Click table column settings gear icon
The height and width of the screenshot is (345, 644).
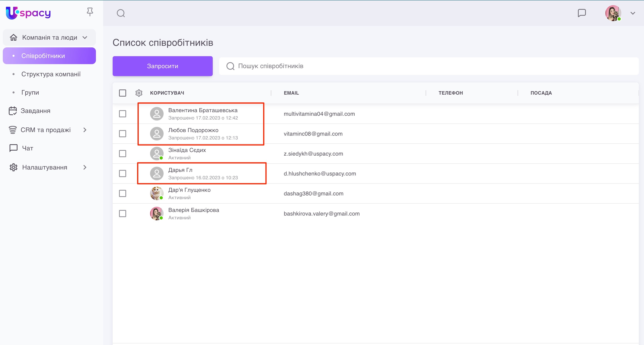139,93
